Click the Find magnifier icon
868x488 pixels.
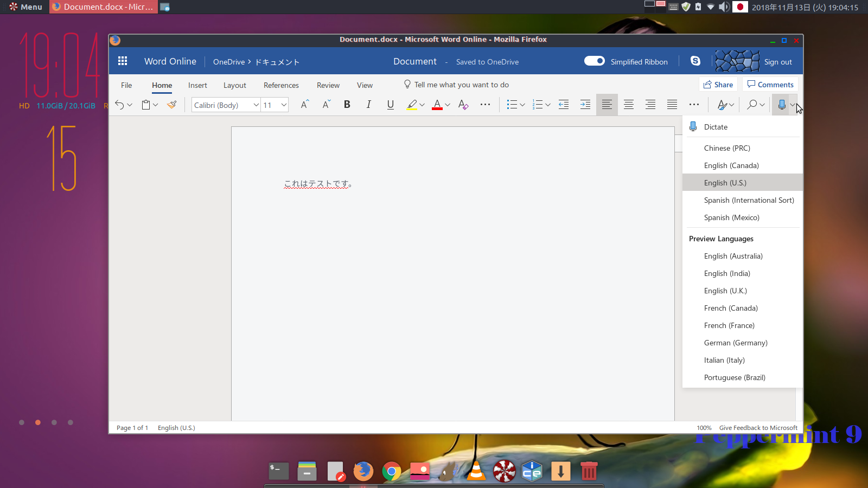752,105
